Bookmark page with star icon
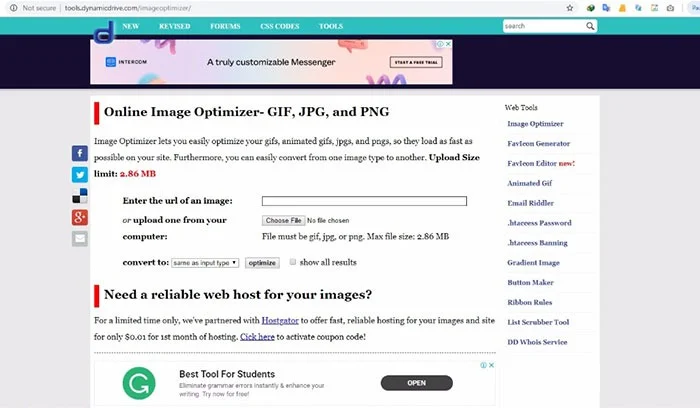700x408 pixels. pos(570,8)
